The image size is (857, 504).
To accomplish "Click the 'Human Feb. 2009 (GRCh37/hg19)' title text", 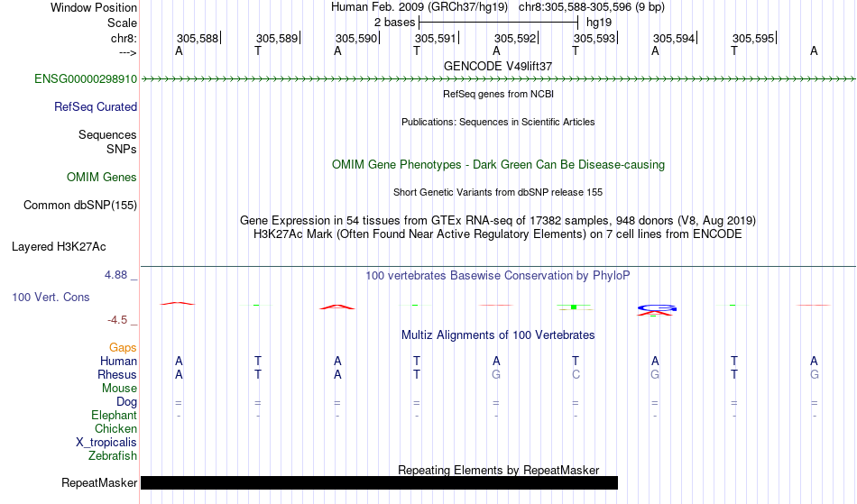I will [419, 7].
